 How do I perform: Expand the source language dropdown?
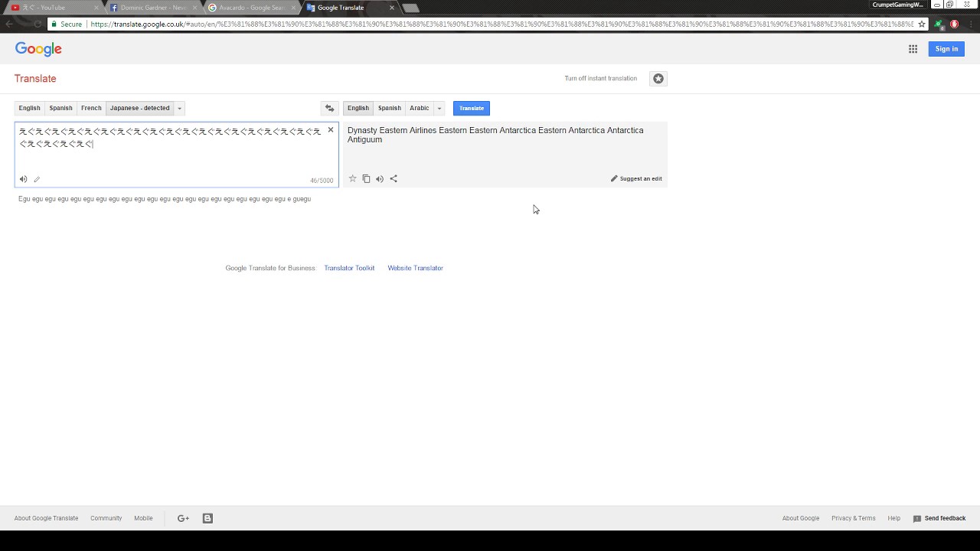tap(179, 108)
